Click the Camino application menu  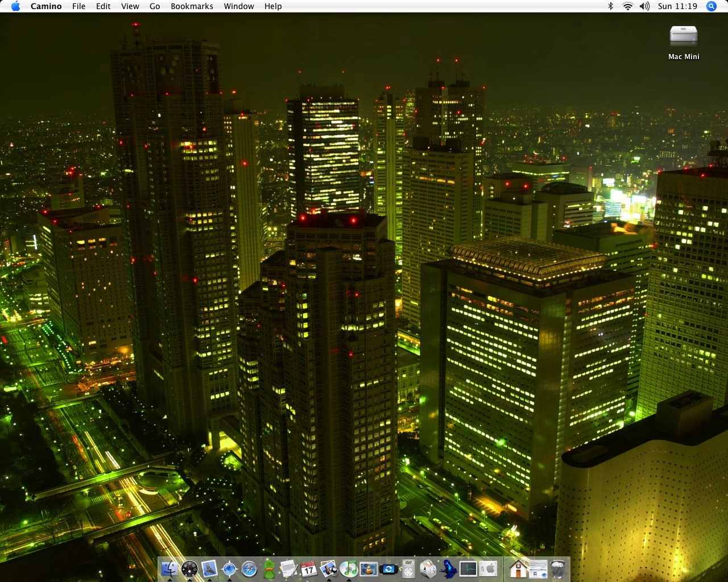[46, 6]
